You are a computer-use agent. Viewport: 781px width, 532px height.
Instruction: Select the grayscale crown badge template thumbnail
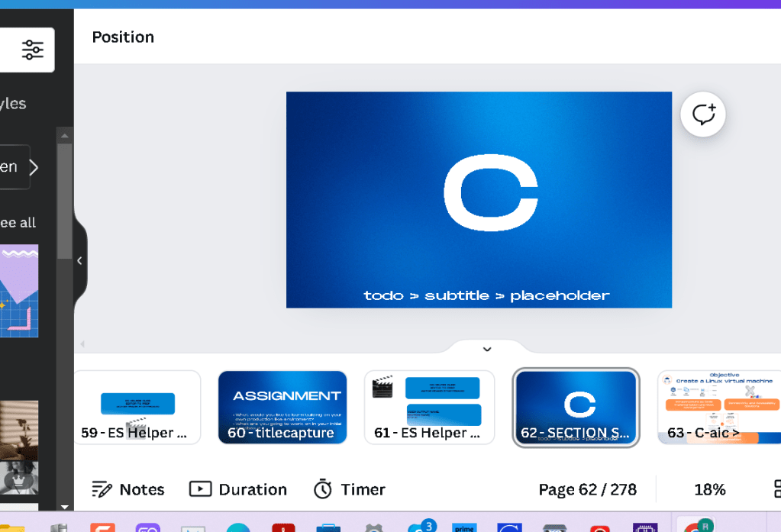19,478
